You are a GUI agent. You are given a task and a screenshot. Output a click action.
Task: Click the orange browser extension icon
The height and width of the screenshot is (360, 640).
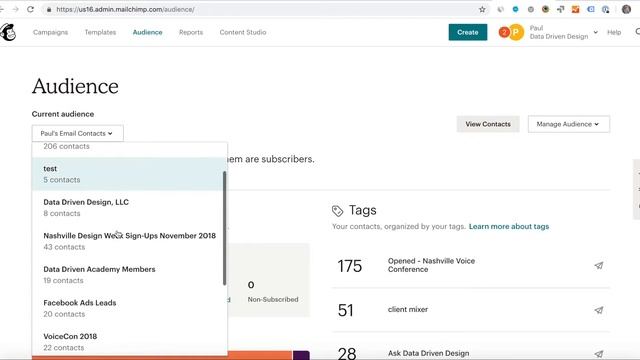576,9
